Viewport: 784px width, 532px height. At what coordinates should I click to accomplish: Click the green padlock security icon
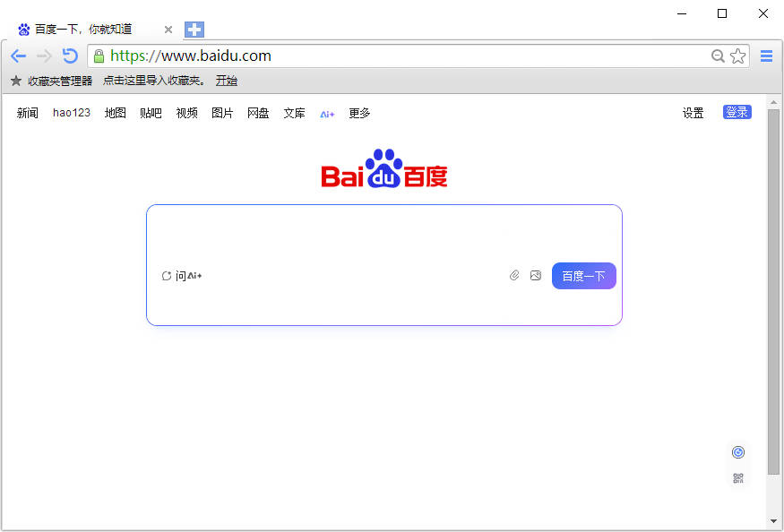pos(99,56)
